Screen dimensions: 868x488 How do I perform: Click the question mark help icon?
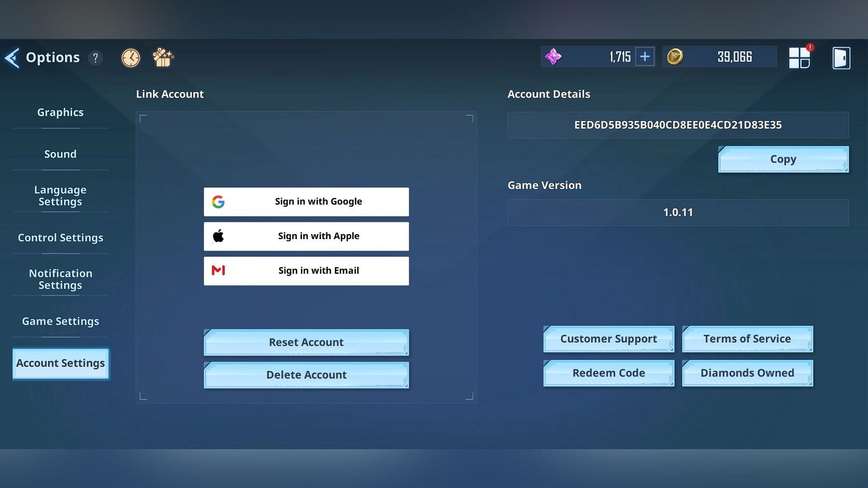[x=95, y=57]
